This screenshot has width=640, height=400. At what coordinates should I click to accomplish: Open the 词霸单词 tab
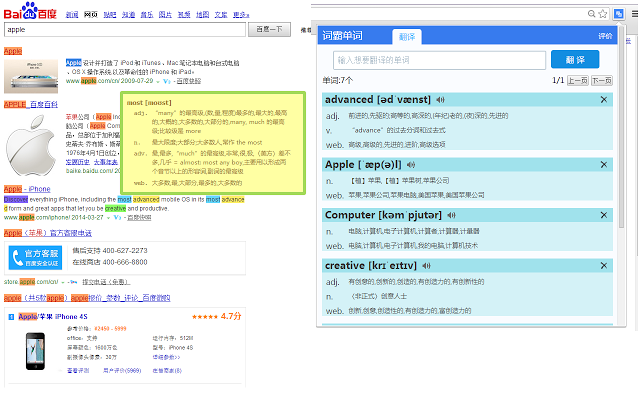tap(342, 36)
